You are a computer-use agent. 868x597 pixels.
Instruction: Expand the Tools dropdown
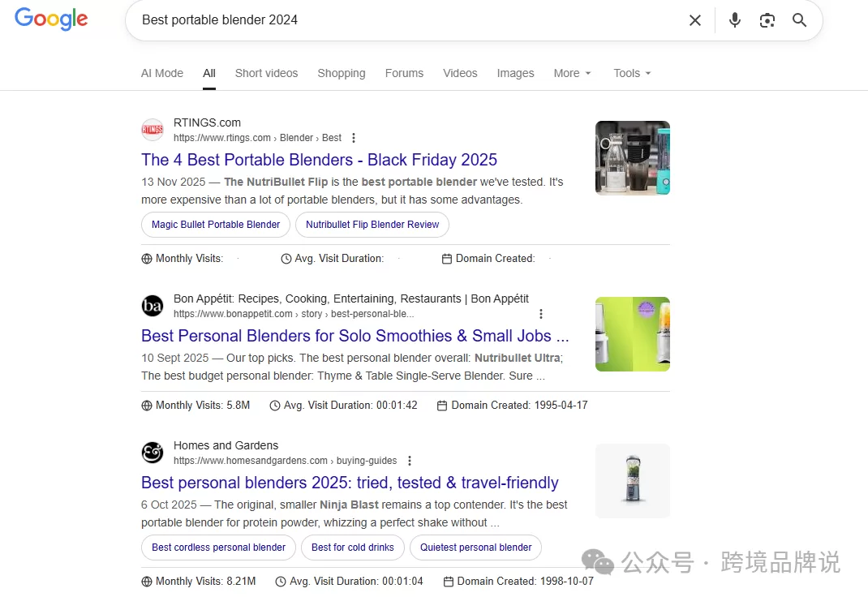pos(632,73)
